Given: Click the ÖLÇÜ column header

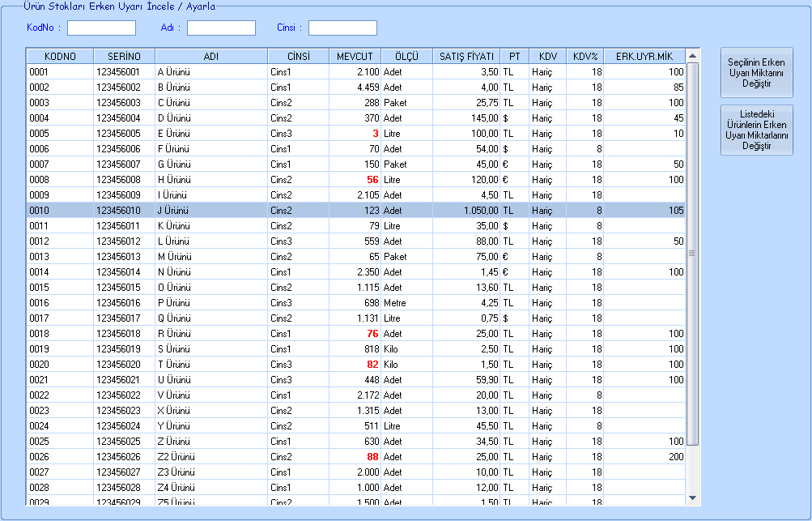Looking at the screenshot, I should [x=406, y=57].
